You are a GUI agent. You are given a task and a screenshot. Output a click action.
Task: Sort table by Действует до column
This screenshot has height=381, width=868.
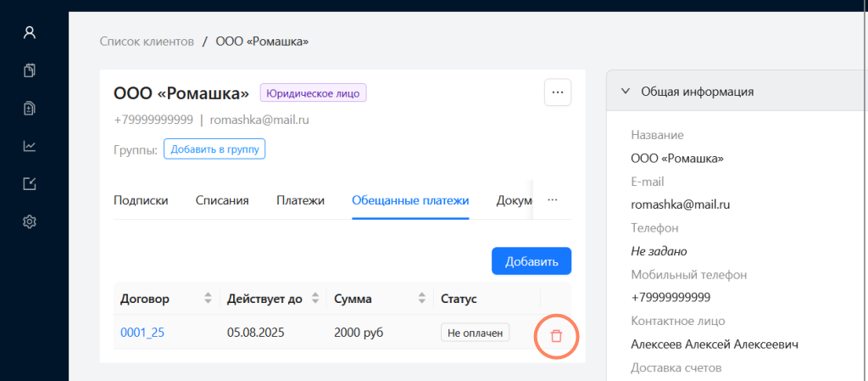(315, 299)
